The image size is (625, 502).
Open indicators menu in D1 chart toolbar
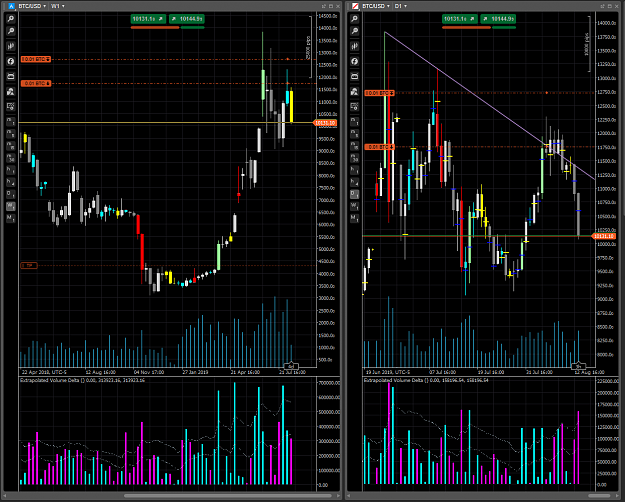coord(354,61)
